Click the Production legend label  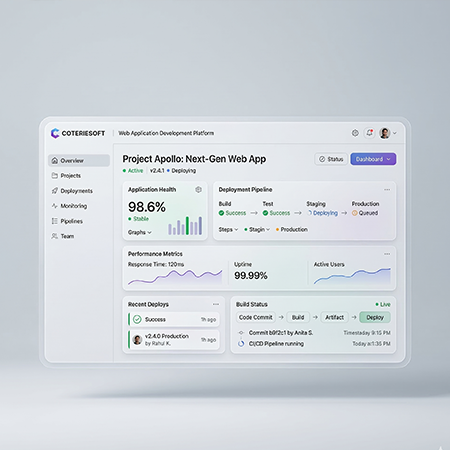click(294, 229)
